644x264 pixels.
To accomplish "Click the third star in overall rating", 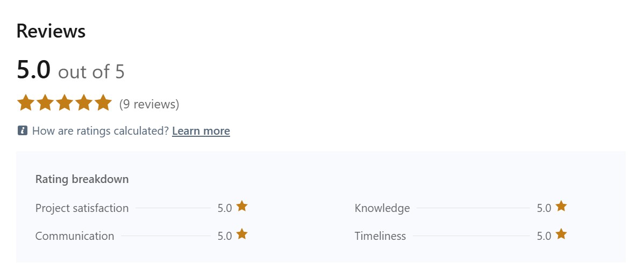I will coord(65,102).
